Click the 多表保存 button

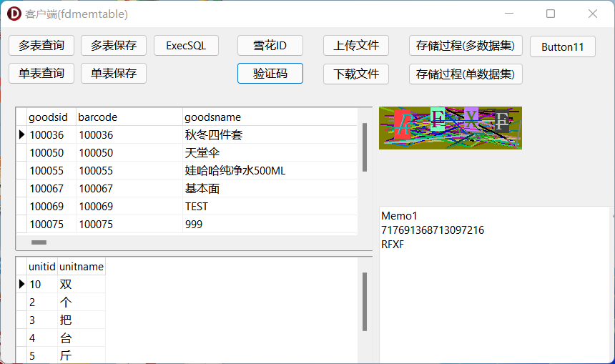[x=114, y=46]
